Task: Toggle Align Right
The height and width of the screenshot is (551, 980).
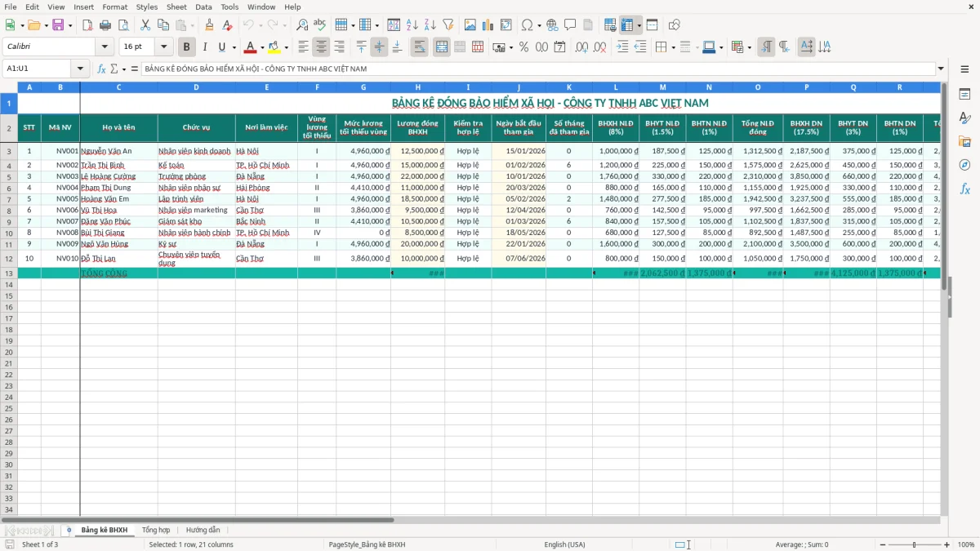Action: point(340,47)
